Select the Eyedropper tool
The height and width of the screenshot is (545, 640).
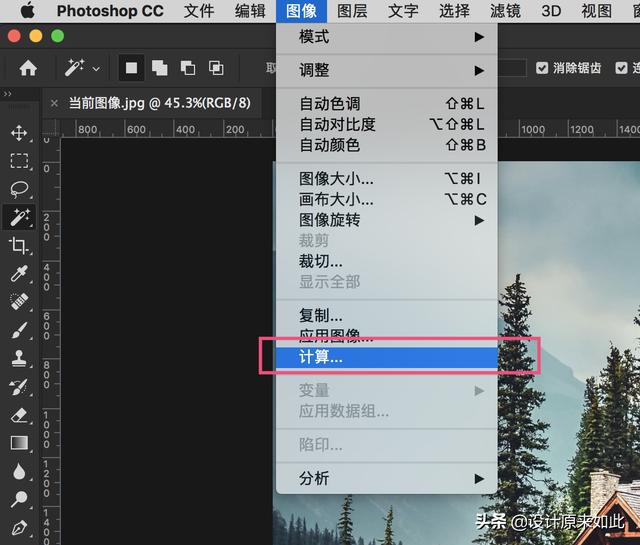coord(19,273)
